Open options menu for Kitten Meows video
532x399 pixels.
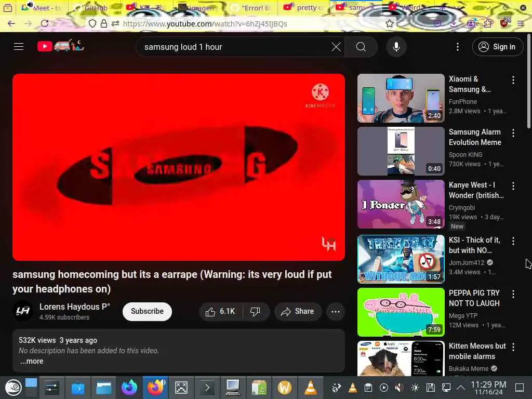click(513, 347)
